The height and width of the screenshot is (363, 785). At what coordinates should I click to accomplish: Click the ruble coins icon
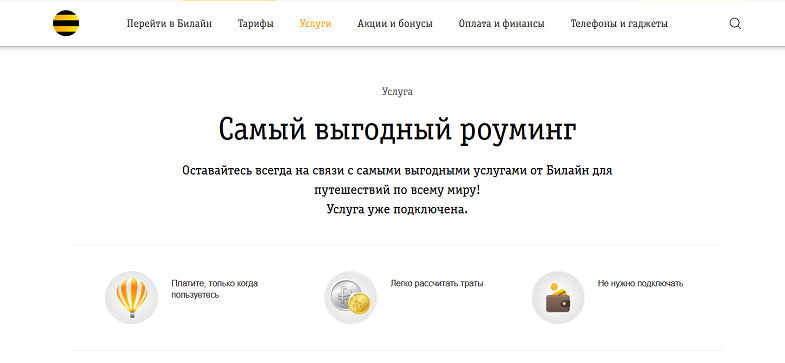pyautogui.click(x=350, y=297)
